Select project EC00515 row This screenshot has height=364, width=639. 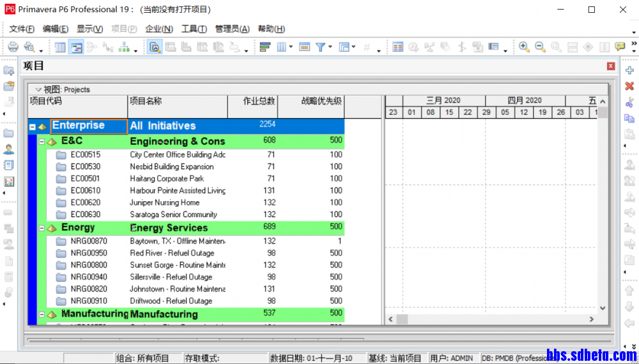tap(196, 155)
